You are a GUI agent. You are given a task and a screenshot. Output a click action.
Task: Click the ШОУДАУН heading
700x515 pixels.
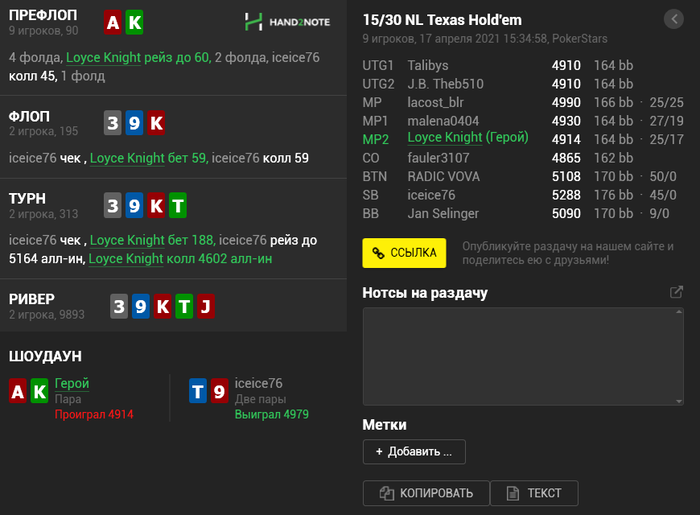[x=45, y=356]
